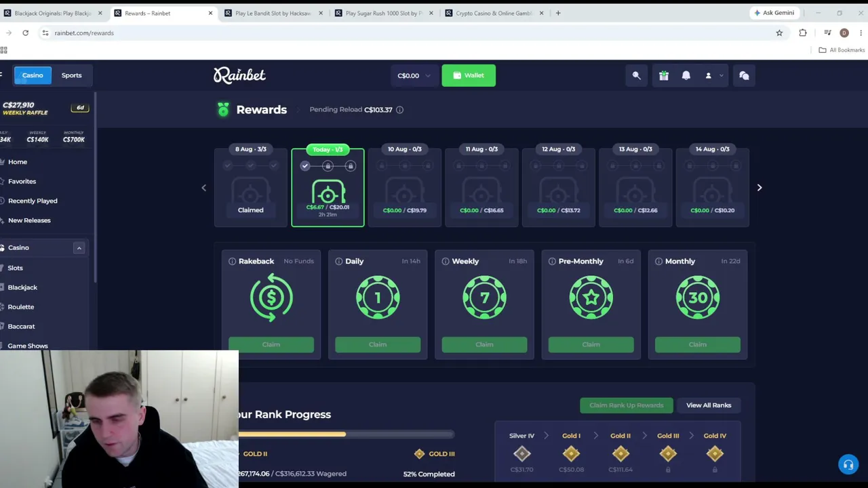Screen dimensions: 868x488
Task: Show previous reload days with left arrow
Action: (x=203, y=188)
